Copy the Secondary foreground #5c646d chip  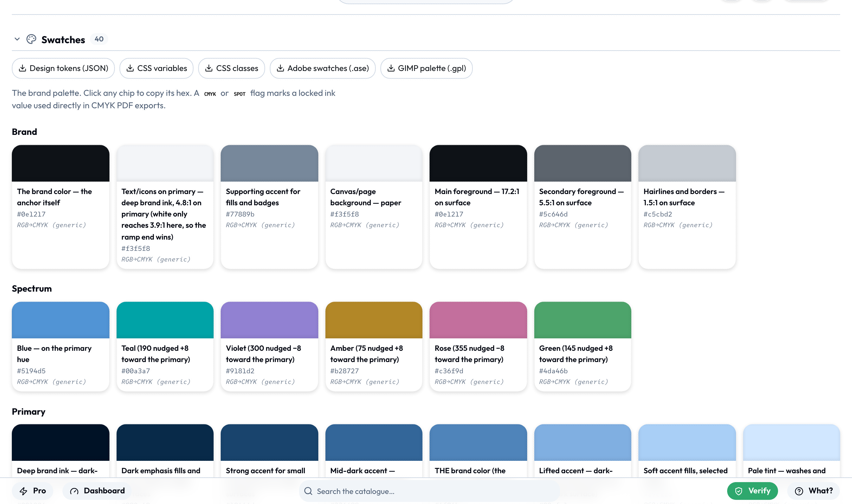pos(583,207)
